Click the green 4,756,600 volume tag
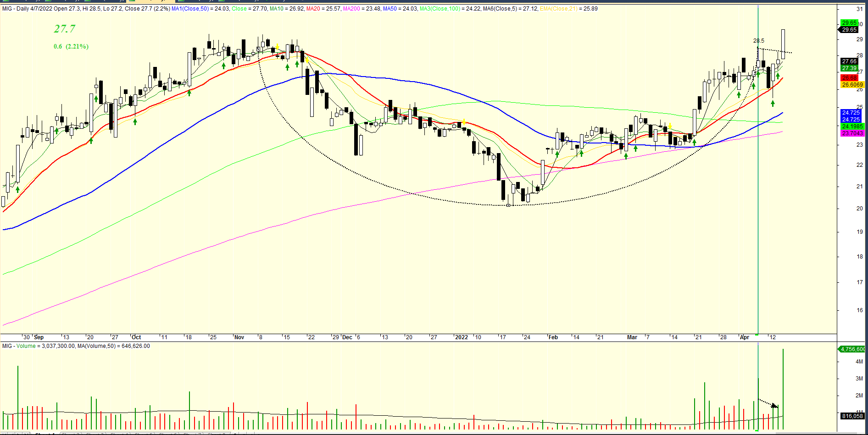 point(852,349)
